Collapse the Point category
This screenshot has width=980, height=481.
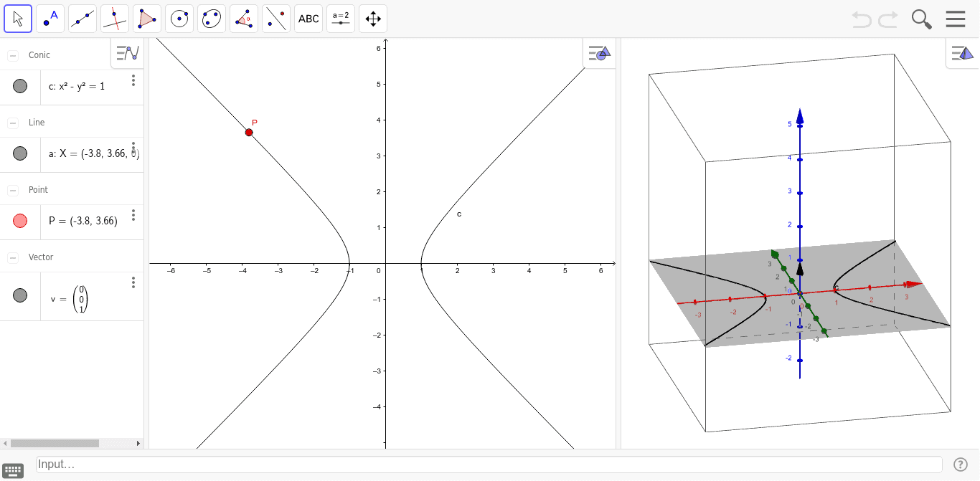coord(13,190)
